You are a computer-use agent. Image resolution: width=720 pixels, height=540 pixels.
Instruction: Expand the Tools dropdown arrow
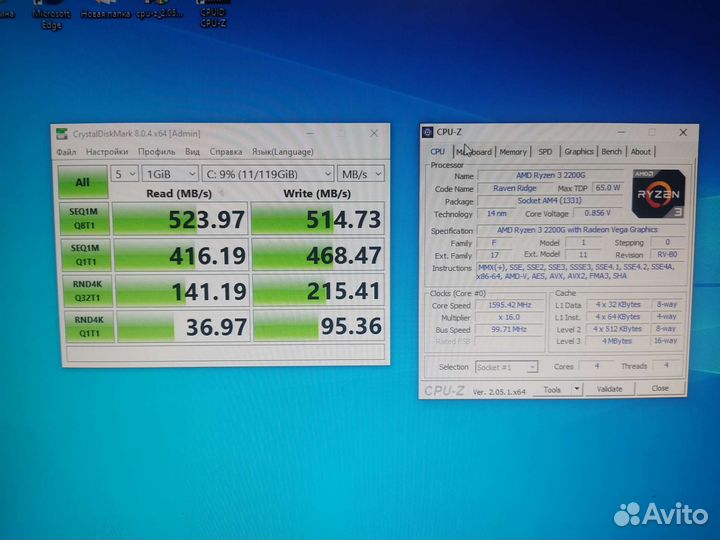[577, 389]
